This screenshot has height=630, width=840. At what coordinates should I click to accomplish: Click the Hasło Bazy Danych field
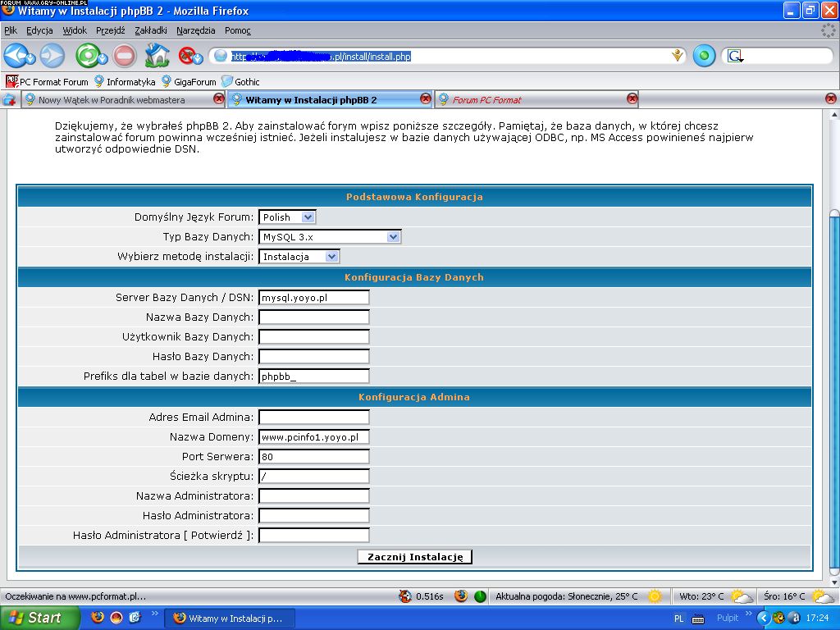[x=314, y=356]
